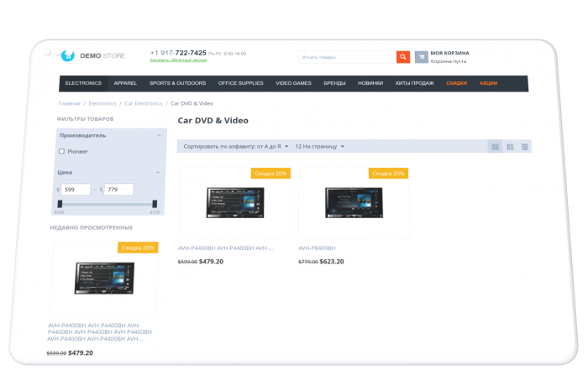Screen dimensions: 588x391
Task: Click the minimum price slider handle
Action: [60, 204]
